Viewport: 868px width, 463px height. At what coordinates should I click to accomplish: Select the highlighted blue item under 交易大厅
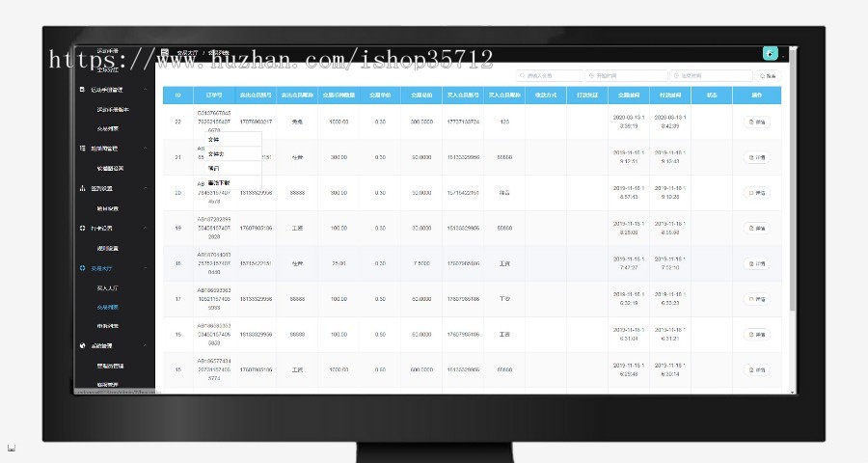pyautogui.click(x=107, y=308)
